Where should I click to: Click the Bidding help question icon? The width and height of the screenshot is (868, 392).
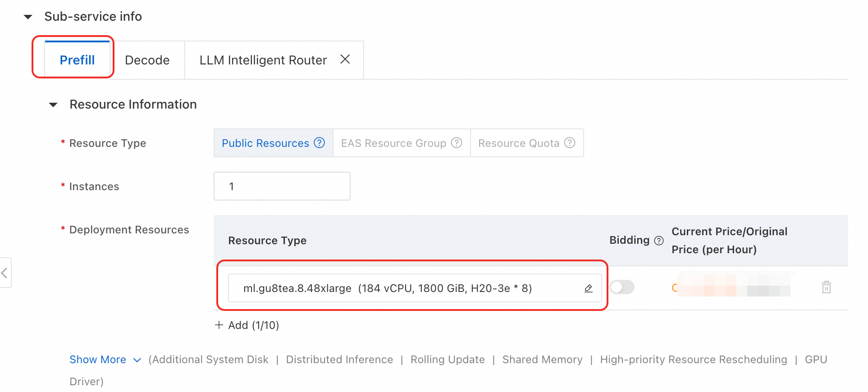[x=659, y=241]
